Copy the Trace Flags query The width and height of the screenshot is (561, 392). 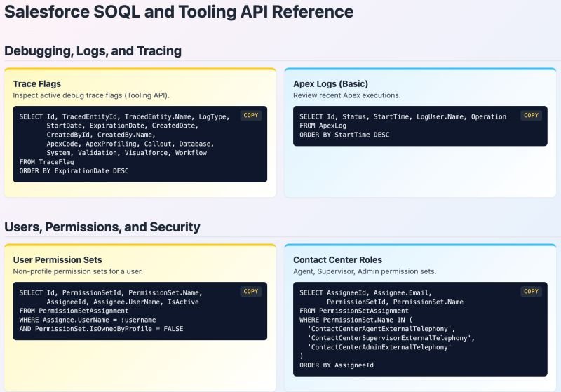point(251,116)
